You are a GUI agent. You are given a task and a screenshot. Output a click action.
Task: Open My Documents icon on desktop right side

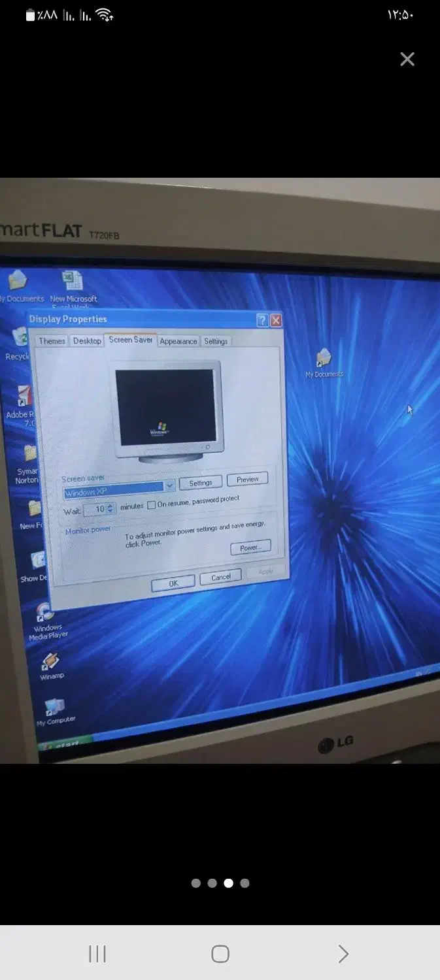(x=324, y=363)
